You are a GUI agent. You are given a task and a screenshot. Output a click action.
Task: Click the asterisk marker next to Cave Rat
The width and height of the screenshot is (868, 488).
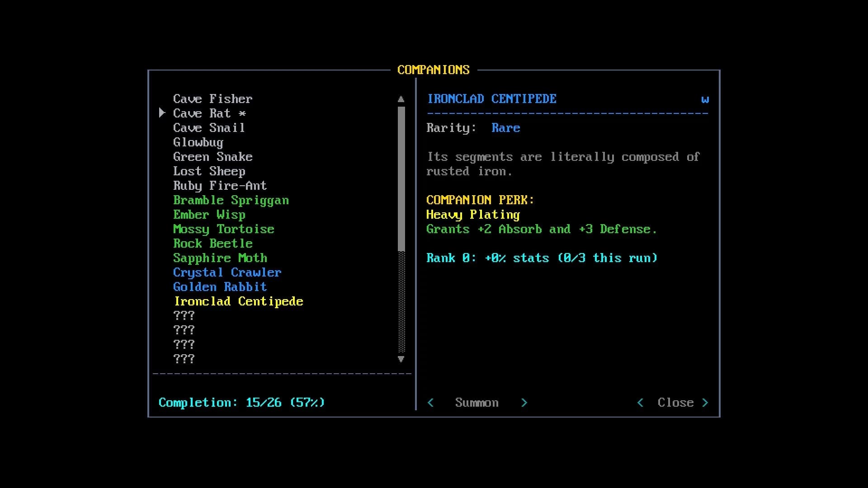(242, 113)
